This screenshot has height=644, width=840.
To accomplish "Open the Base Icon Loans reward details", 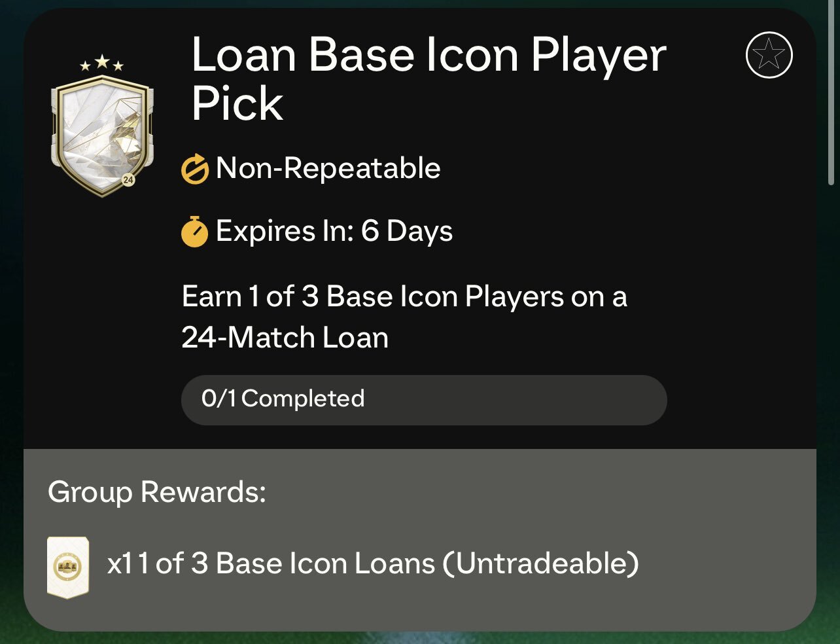I will [373, 563].
